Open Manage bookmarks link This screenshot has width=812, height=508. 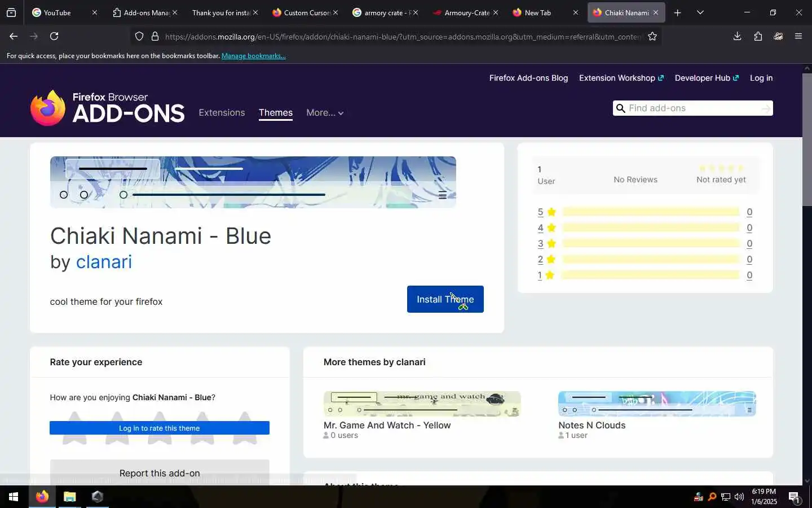pos(254,56)
